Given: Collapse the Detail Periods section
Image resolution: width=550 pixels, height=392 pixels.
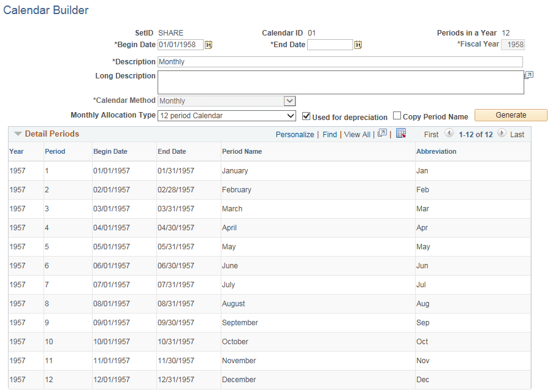Looking at the screenshot, I should pos(18,134).
